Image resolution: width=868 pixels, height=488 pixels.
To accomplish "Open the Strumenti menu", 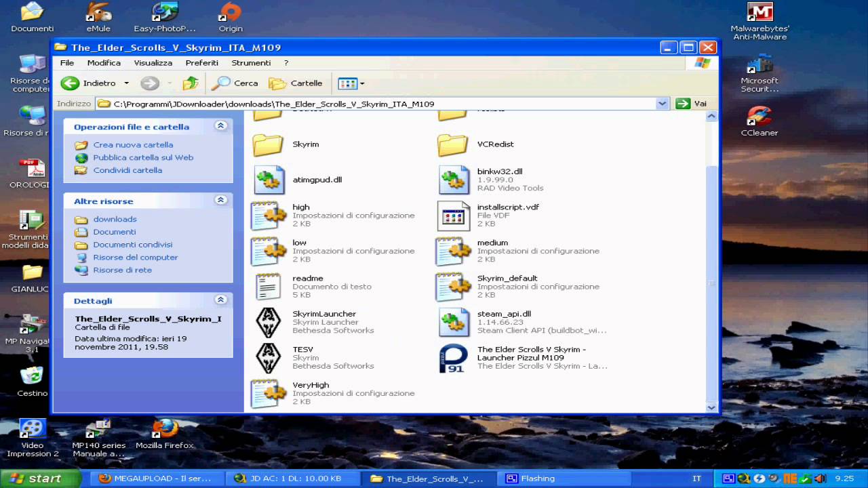I will (x=251, y=63).
